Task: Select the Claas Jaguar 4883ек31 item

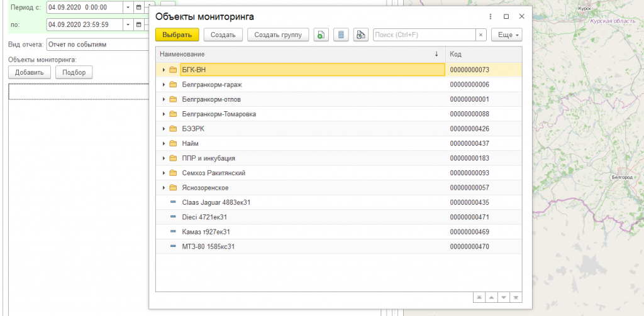Action: click(x=216, y=202)
